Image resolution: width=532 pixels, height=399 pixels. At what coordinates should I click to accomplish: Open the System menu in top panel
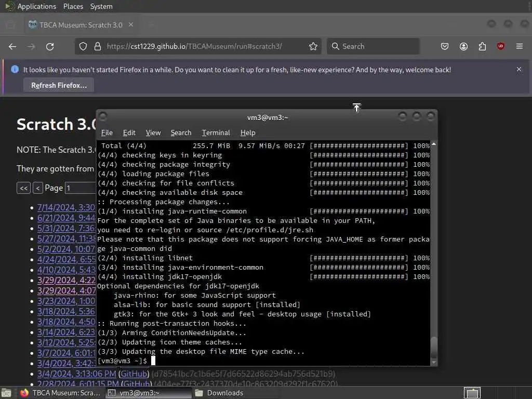101,6
